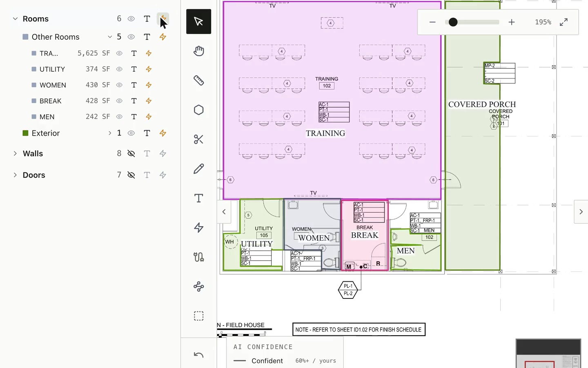Expand the Exterior group chevron
This screenshot has height=368, width=588.
pos(110,133)
